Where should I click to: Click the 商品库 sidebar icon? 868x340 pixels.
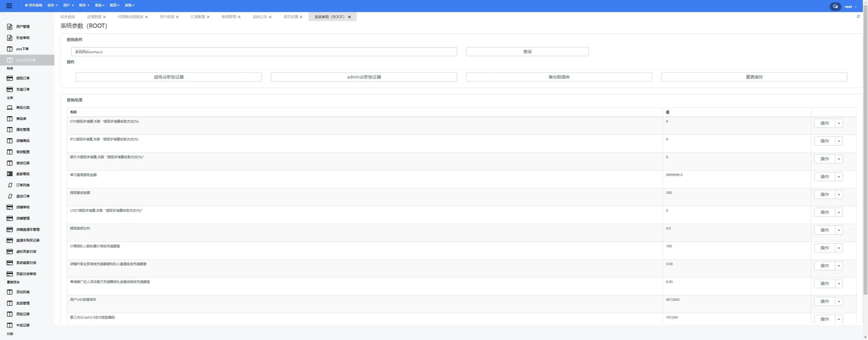point(10,119)
